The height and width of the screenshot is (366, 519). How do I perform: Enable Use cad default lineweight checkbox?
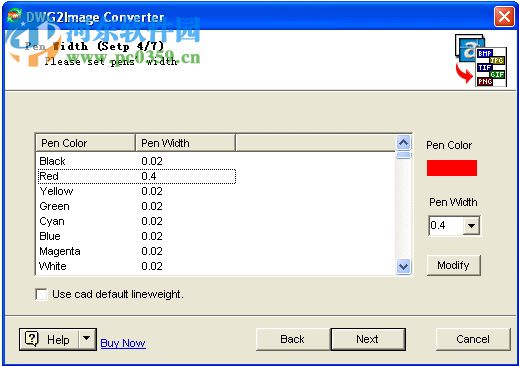(x=41, y=294)
